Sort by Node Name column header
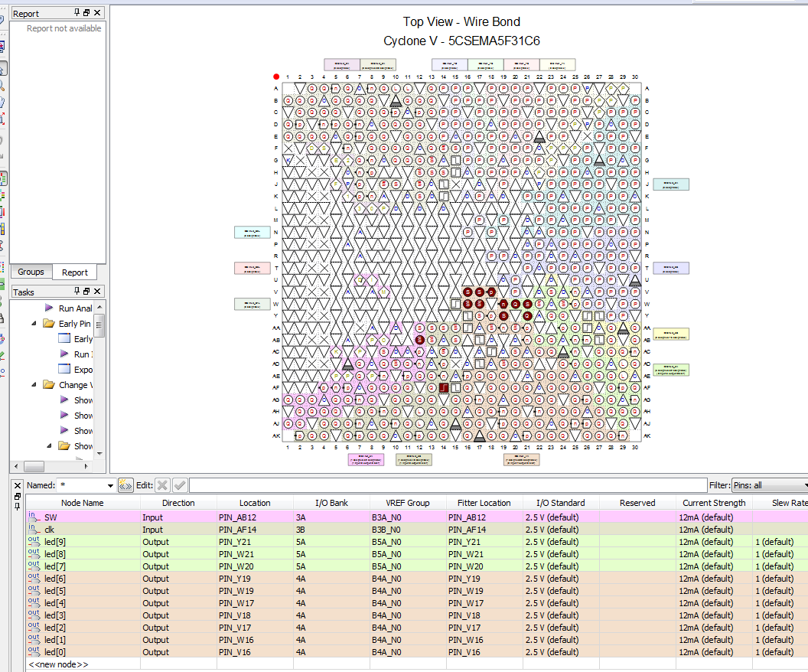Image resolution: width=808 pixels, height=672 pixels. tap(83, 502)
